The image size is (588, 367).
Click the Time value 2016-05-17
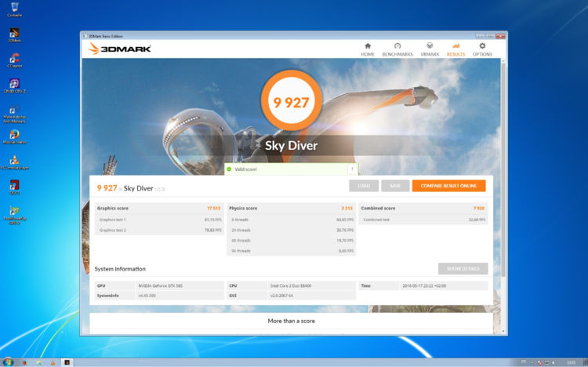tap(424, 286)
